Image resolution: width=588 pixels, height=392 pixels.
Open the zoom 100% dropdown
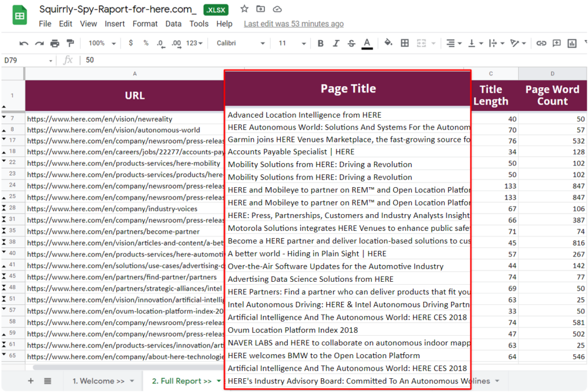[x=102, y=44]
